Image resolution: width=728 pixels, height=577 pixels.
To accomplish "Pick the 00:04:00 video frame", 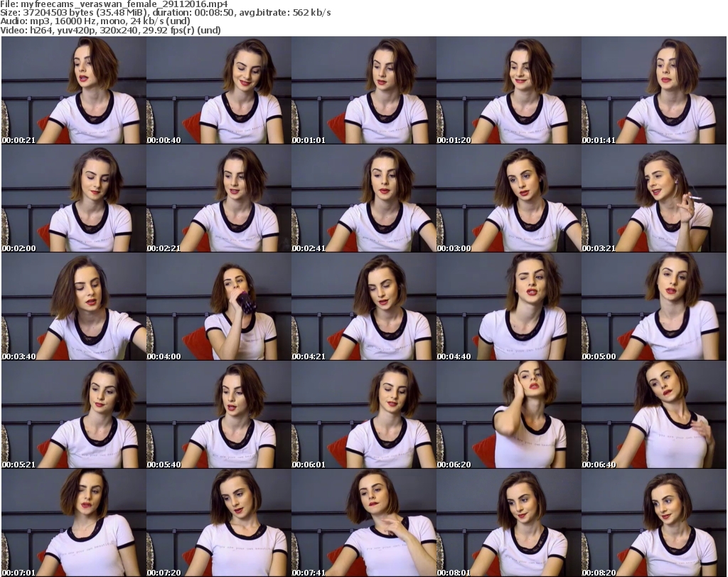I will click(219, 307).
